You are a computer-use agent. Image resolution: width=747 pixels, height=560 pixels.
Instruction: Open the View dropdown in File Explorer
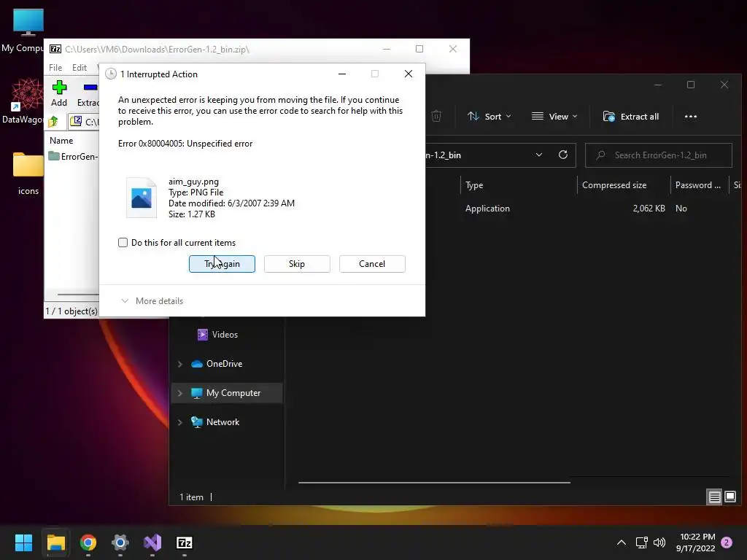pyautogui.click(x=554, y=116)
